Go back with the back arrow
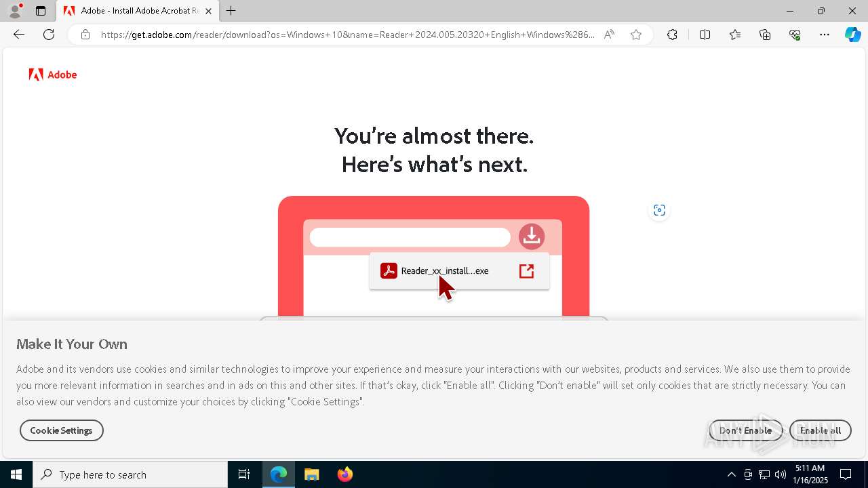Screen dimensions: 868x488 tap(19, 35)
